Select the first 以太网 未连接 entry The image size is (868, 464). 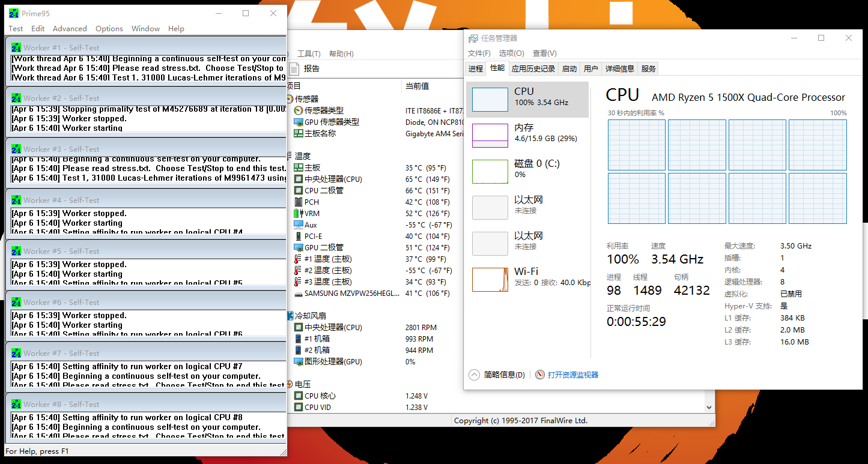click(x=527, y=207)
